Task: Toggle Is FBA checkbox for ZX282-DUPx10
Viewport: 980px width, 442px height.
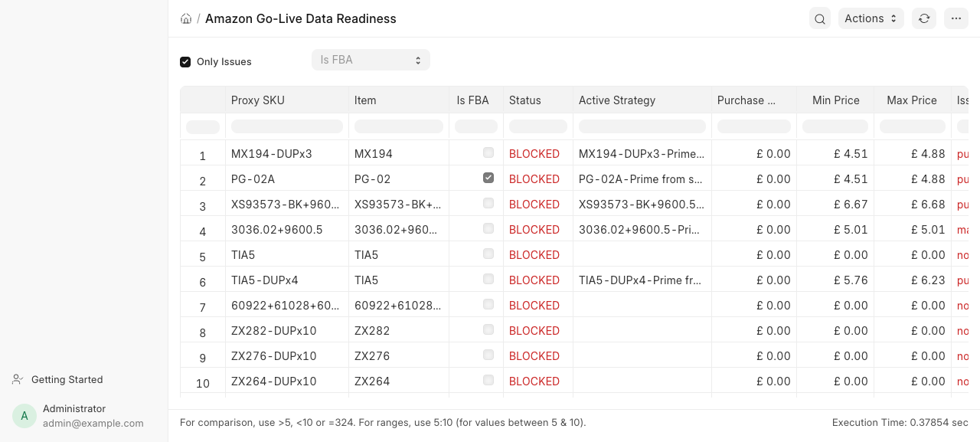Action: pyautogui.click(x=488, y=329)
